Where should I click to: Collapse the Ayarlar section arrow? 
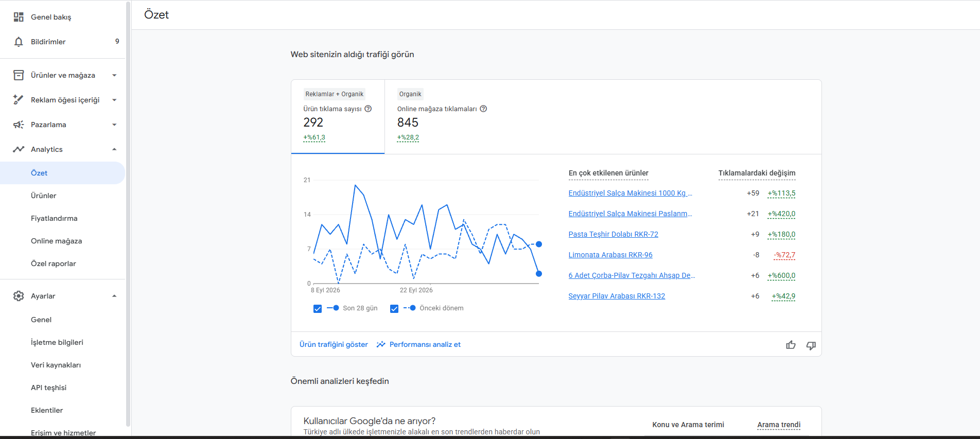[114, 296]
